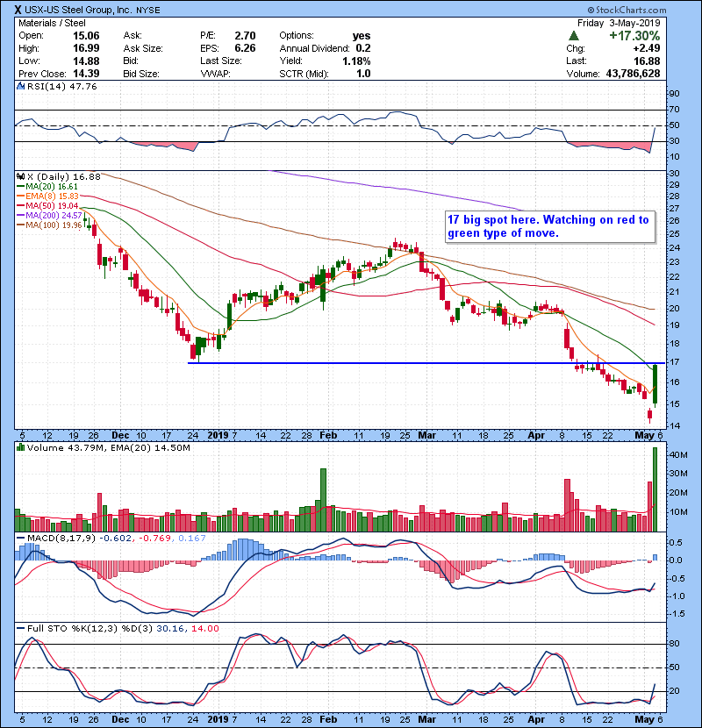Click the RSI(14) 47.76 indicator label
Viewport: 702px width, 728px height.
coord(61,86)
